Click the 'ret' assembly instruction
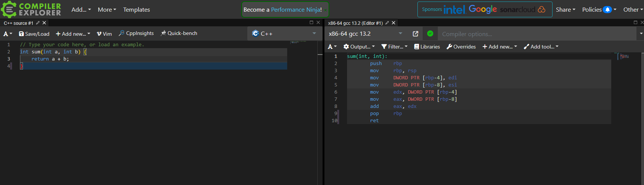The width and height of the screenshot is (644, 185). [375, 121]
